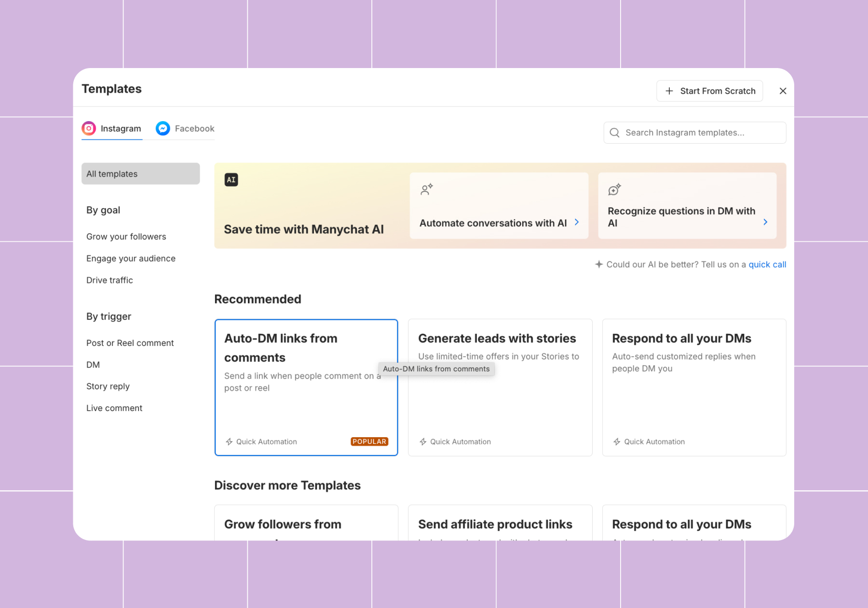Open chevron on Recognize questions in DM with AI
Viewport: 868px width, 608px height.
click(x=765, y=222)
